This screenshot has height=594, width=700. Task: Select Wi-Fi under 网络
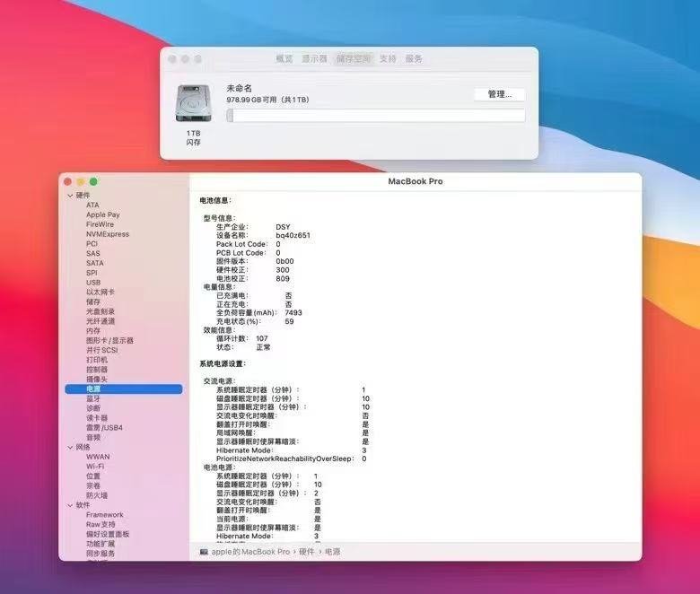(x=95, y=467)
